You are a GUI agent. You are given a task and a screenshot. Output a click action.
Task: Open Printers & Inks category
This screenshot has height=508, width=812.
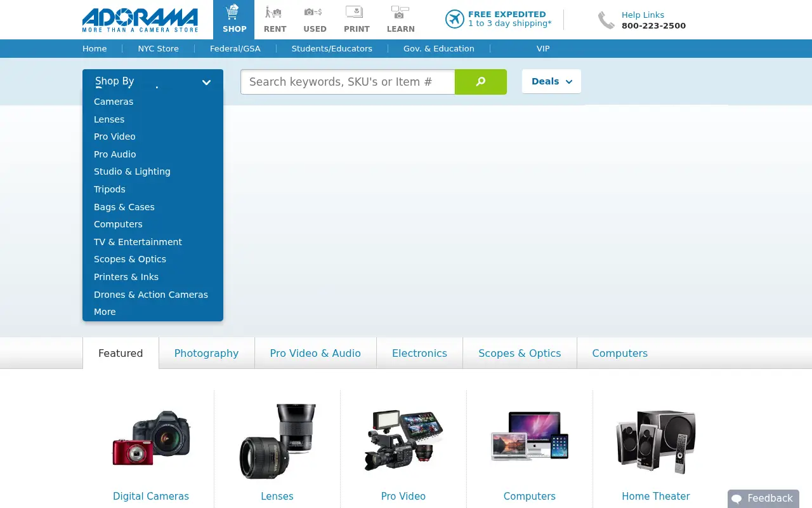126,277
